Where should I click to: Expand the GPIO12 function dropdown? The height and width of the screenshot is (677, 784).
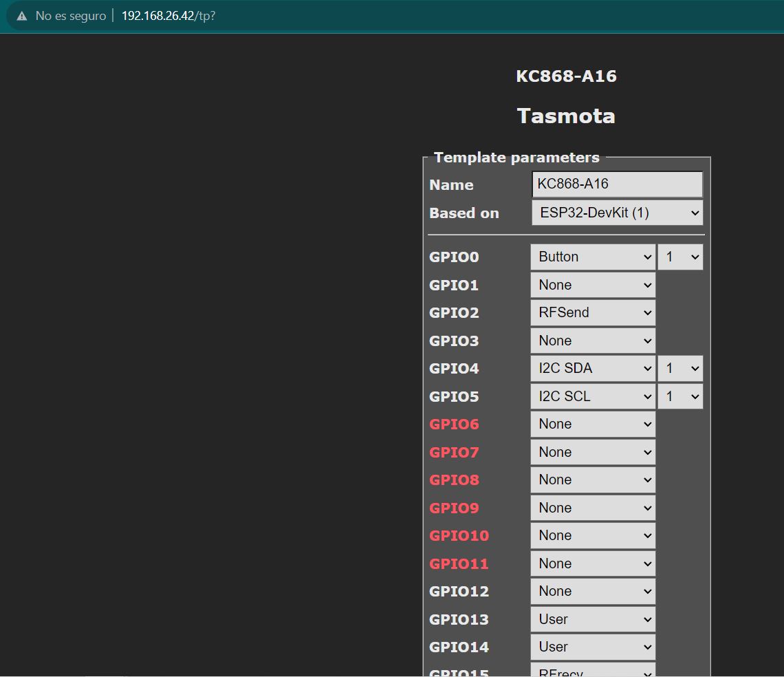pos(593,592)
